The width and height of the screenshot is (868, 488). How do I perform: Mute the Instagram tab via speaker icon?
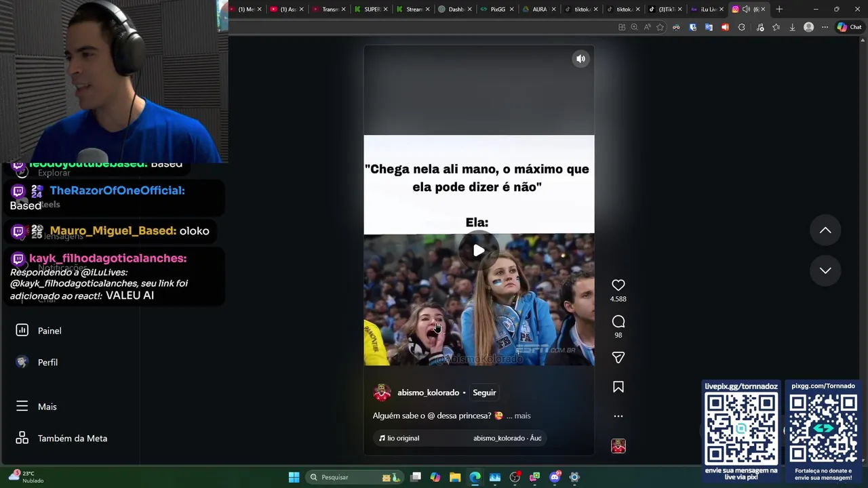746,9
